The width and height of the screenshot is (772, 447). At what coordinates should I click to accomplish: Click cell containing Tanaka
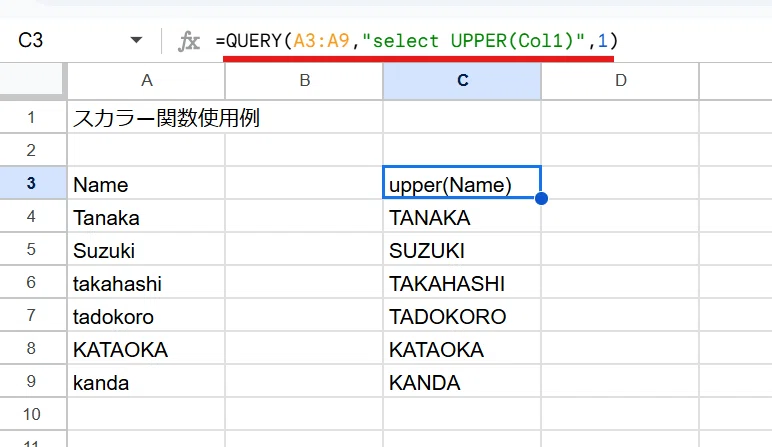[x=146, y=216]
